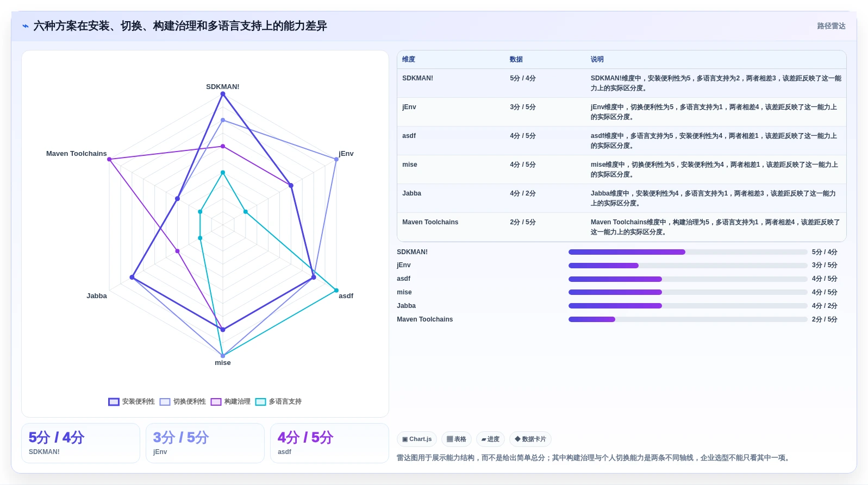Image resolution: width=868 pixels, height=485 pixels.
Task: Click the chart title 六种方案 heading
Action: (180, 26)
